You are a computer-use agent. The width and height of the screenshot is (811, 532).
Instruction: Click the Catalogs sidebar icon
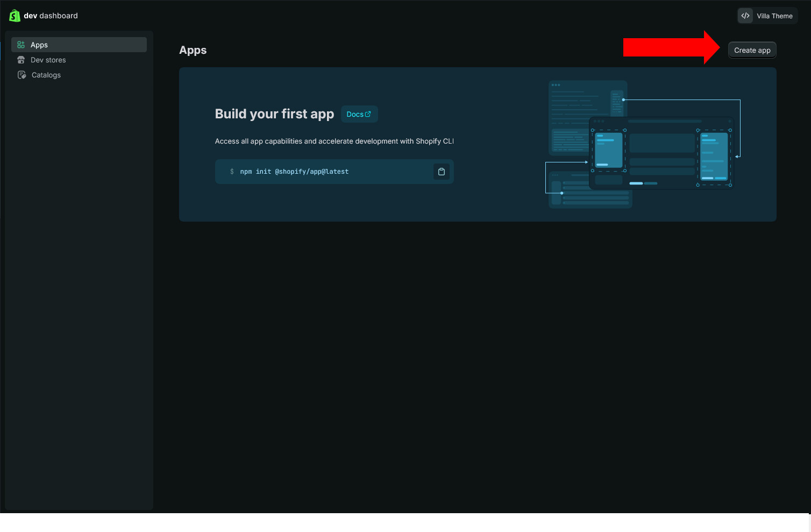22,75
